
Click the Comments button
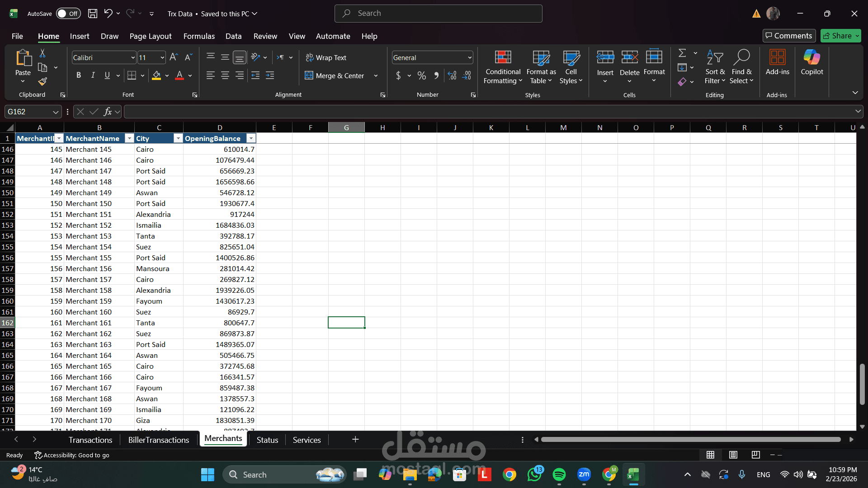[789, 36]
